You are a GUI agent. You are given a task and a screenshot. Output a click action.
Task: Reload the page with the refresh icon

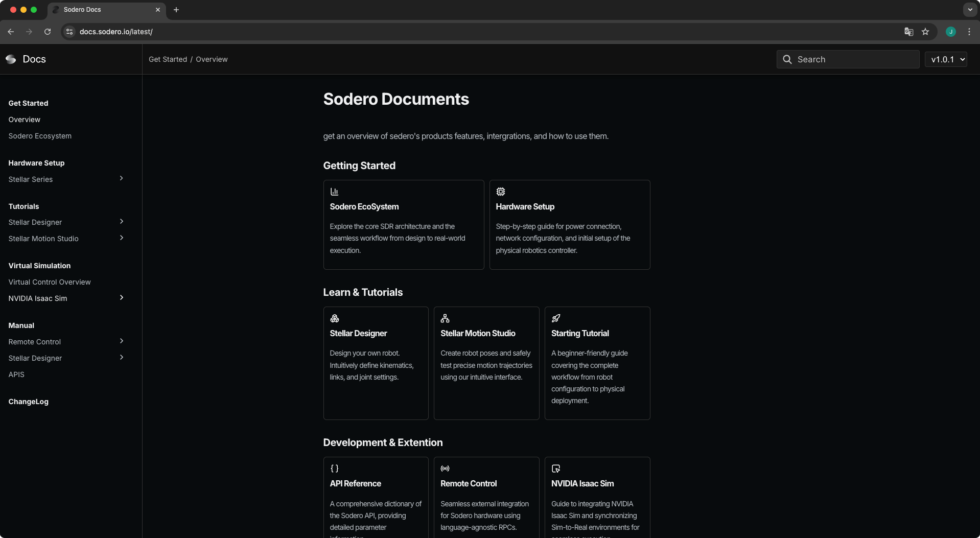(48, 32)
